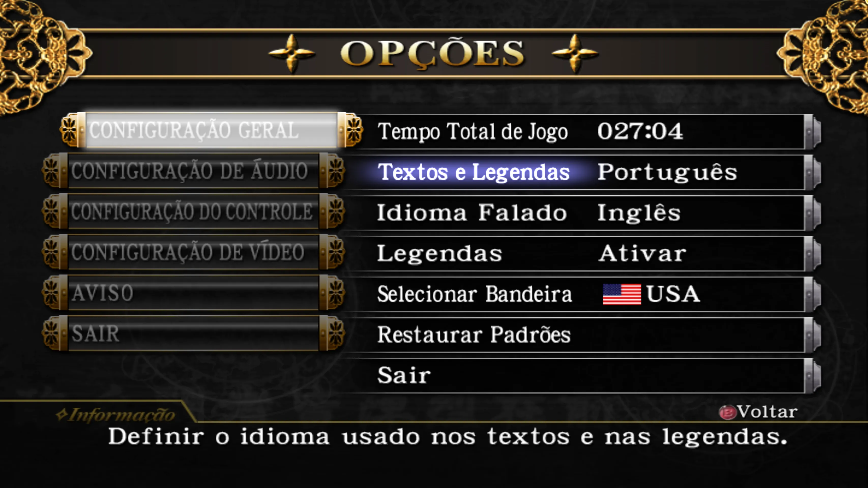Screen dimensions: 868x488
Task: Click the metal end cap on Tempo Total row
Action: [813, 132]
